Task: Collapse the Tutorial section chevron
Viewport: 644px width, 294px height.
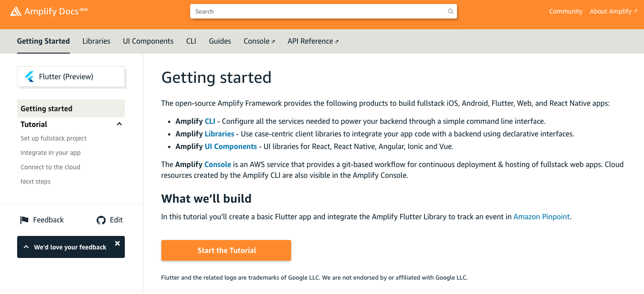Action: tap(119, 123)
